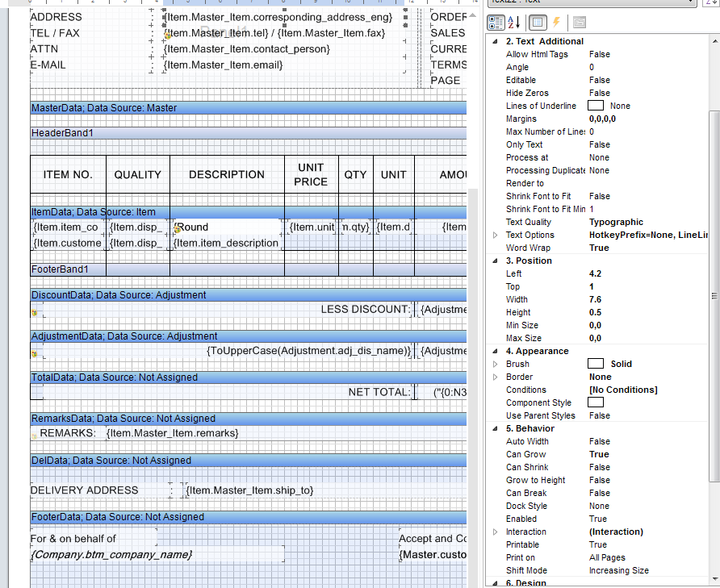Click the Angle property value 0
720x588 pixels.
click(x=592, y=67)
